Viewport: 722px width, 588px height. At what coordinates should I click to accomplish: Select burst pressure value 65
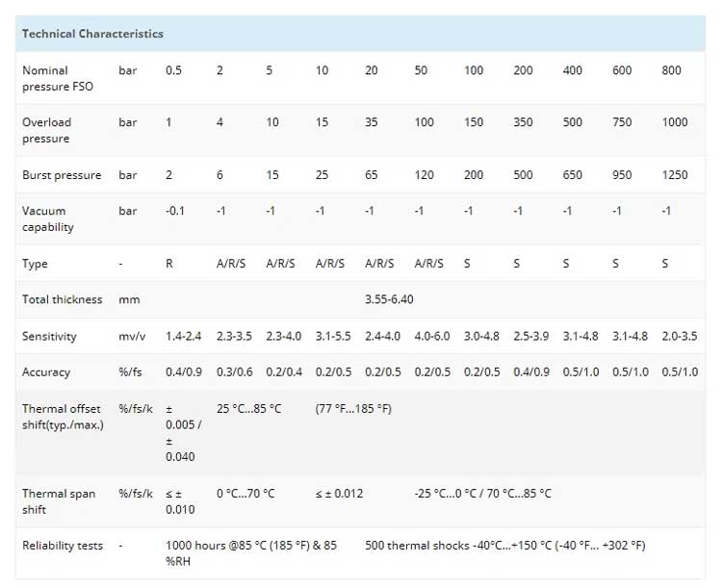(372, 175)
